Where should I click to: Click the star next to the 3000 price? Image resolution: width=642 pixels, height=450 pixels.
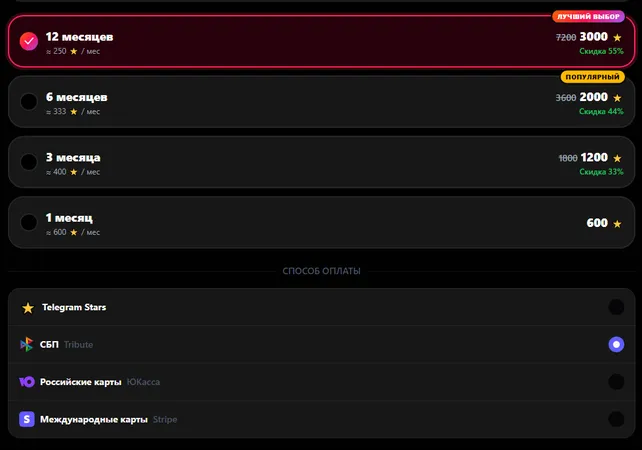pos(617,38)
